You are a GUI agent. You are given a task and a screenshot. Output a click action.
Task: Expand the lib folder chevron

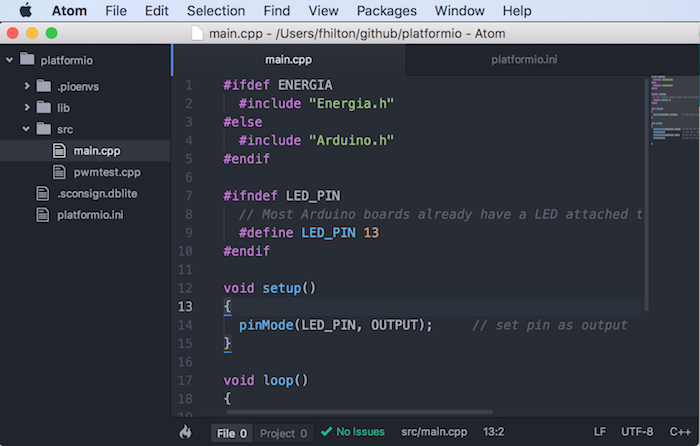[27, 107]
